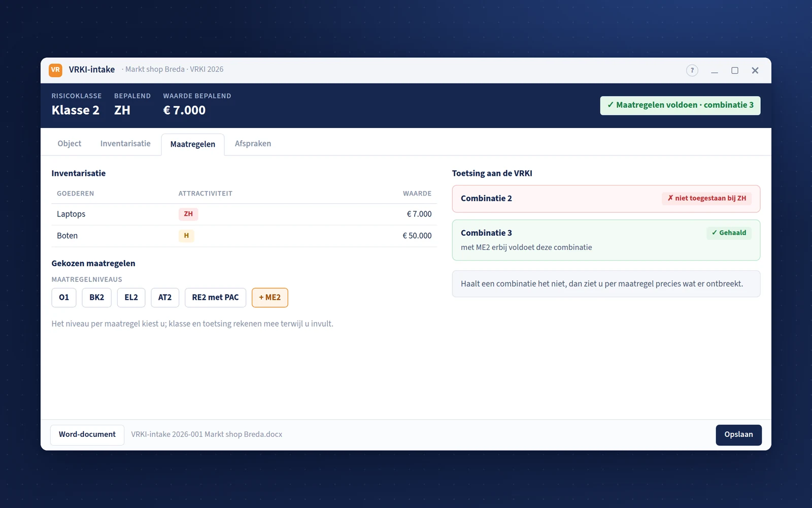Click the Maatregelen voldoen combinatie 3 badge
Screen dimensions: 812x508
[680, 105]
